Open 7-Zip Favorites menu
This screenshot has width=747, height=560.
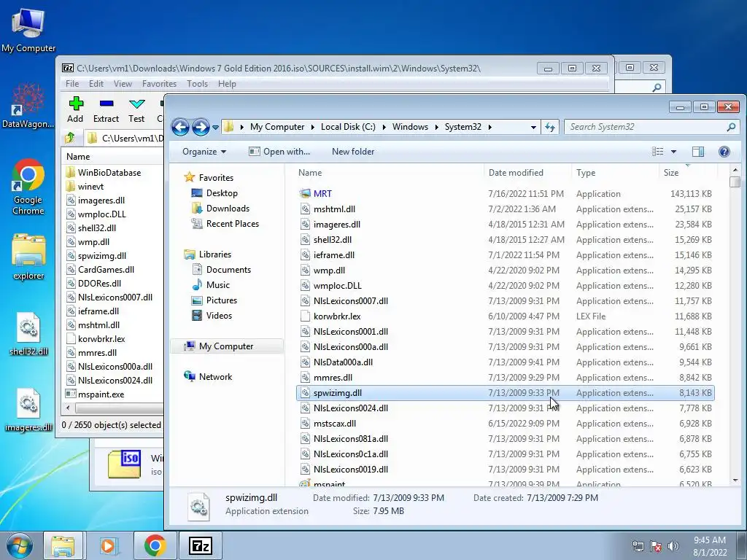(159, 84)
